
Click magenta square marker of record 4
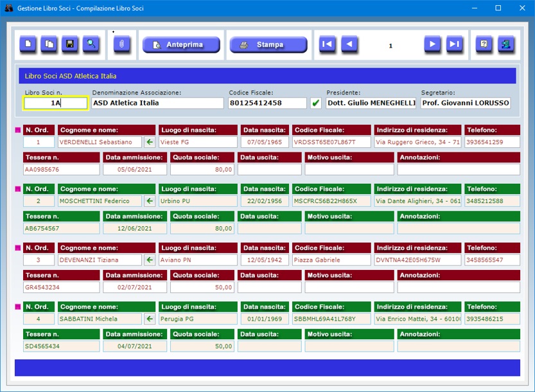[x=18, y=307]
